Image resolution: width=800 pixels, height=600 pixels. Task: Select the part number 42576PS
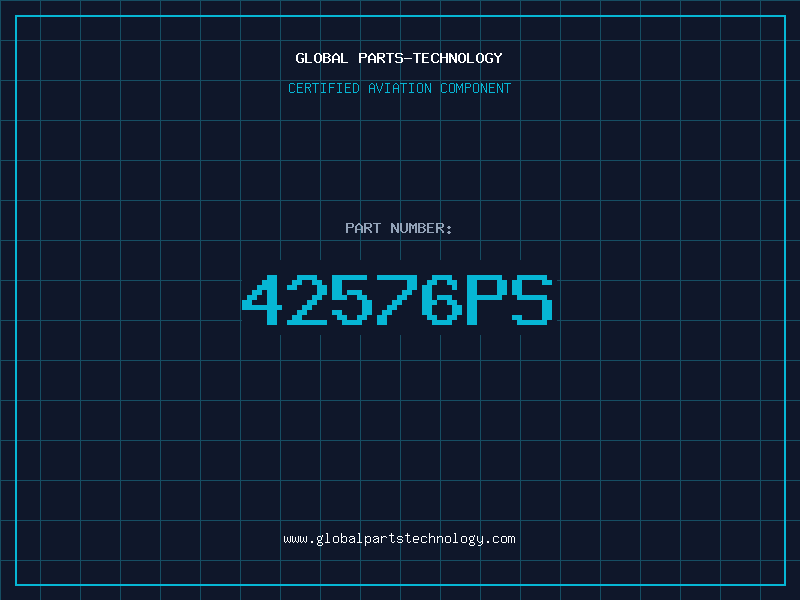(x=397, y=299)
